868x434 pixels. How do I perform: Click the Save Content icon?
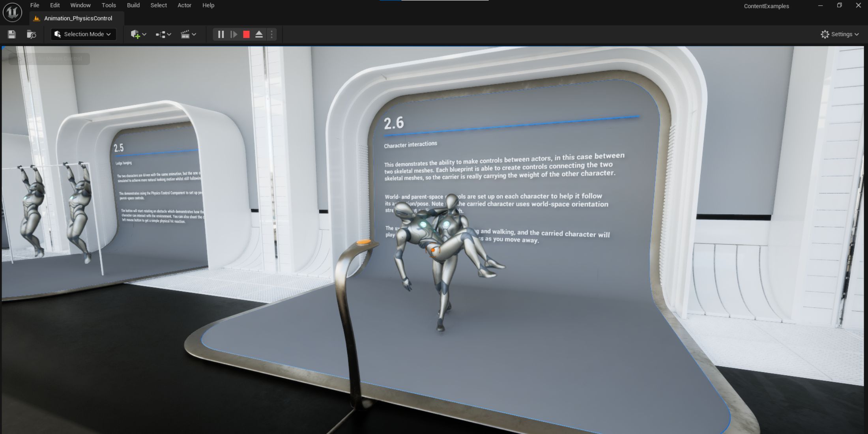tap(11, 34)
